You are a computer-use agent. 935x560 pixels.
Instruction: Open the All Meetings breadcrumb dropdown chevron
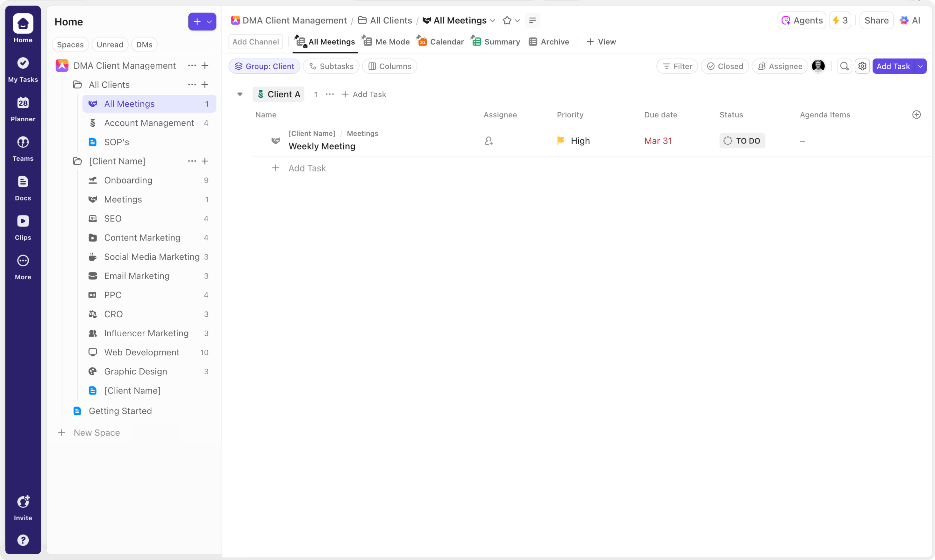(x=492, y=21)
